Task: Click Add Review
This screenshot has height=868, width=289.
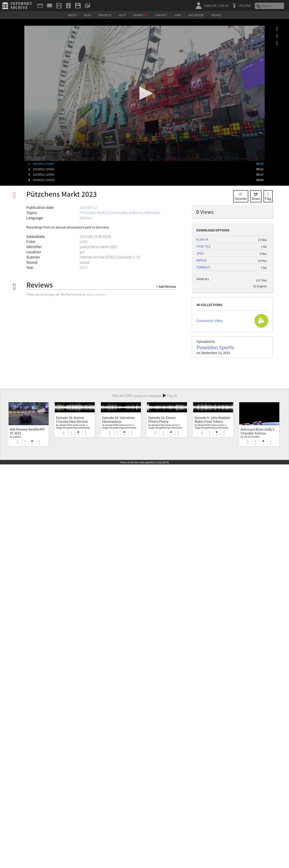Action: point(166,286)
